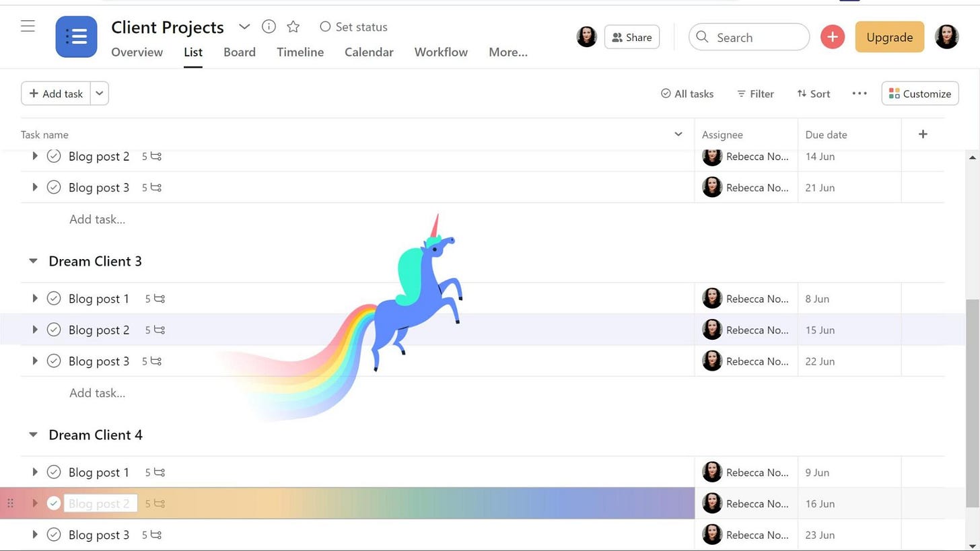Open Filter options

[x=755, y=94]
